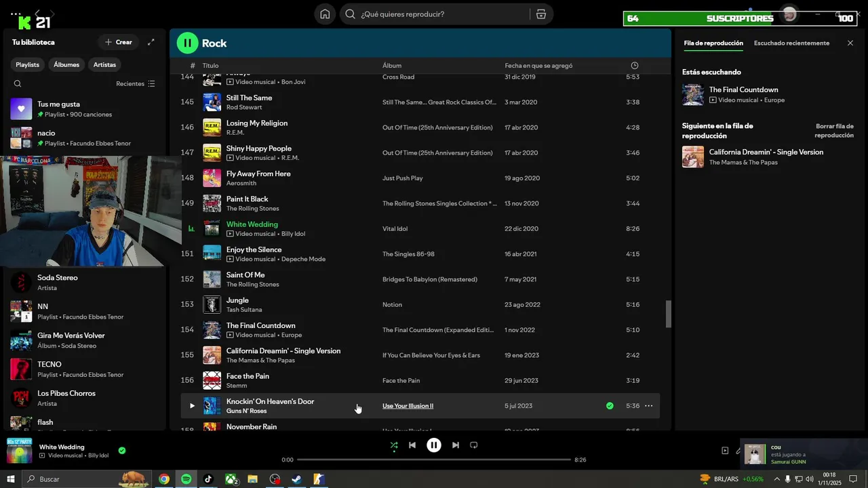
Task: Click the Crear button in library
Action: pyautogui.click(x=118, y=42)
